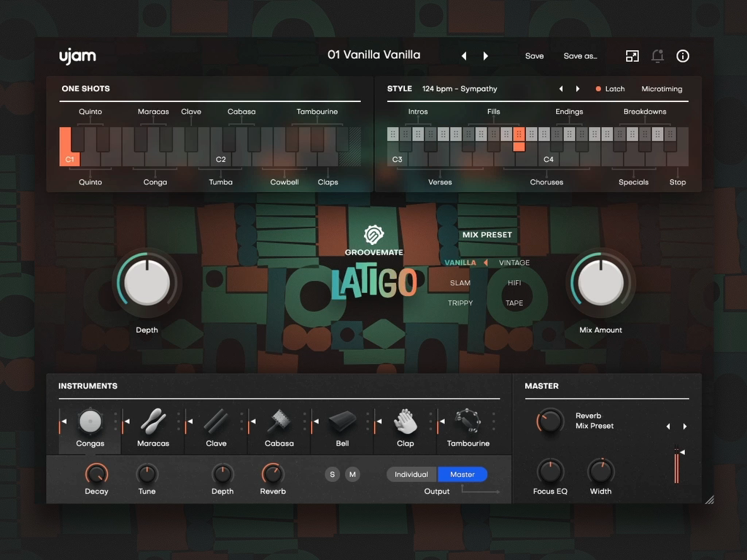This screenshot has height=560, width=747.
Task: Select the Maracas instrument icon
Action: (x=153, y=421)
